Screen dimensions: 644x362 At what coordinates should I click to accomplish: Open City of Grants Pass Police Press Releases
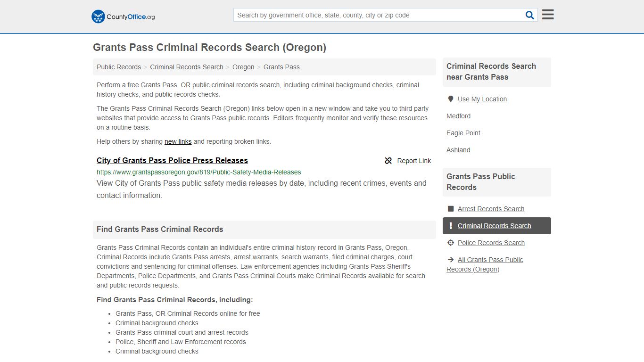(172, 160)
